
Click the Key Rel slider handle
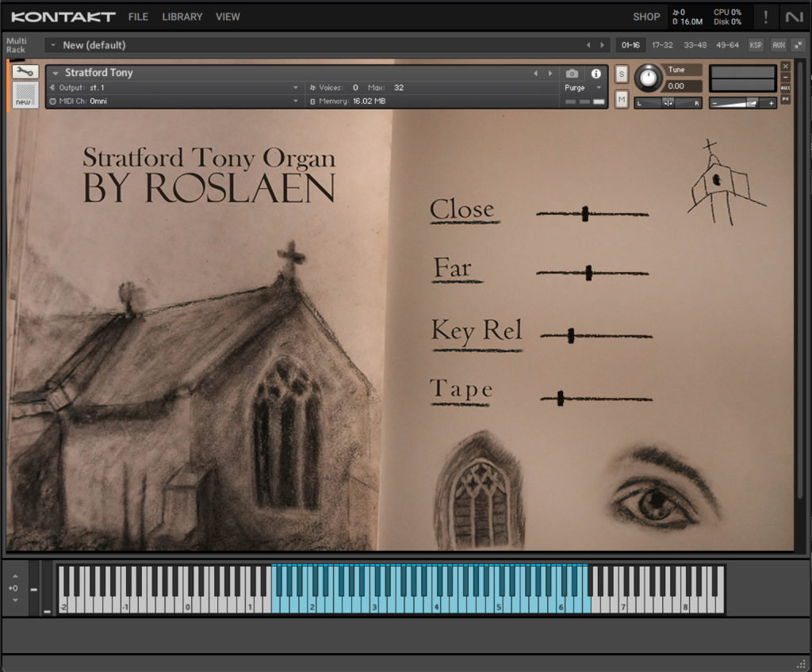click(x=571, y=335)
